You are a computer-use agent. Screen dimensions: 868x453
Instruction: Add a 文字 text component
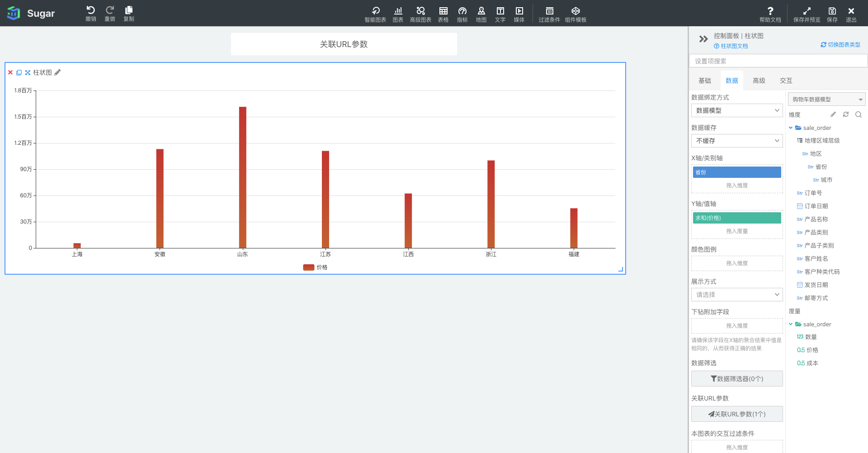coord(500,14)
